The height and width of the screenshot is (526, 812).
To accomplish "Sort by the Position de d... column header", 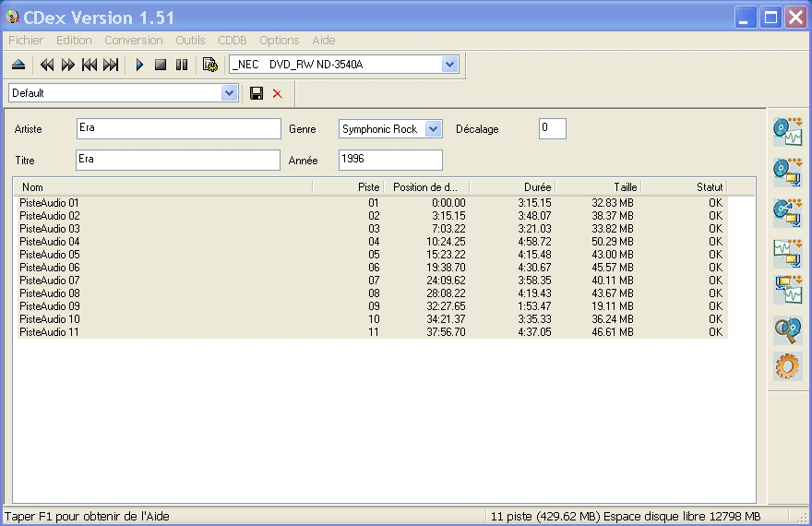I will coord(426,187).
